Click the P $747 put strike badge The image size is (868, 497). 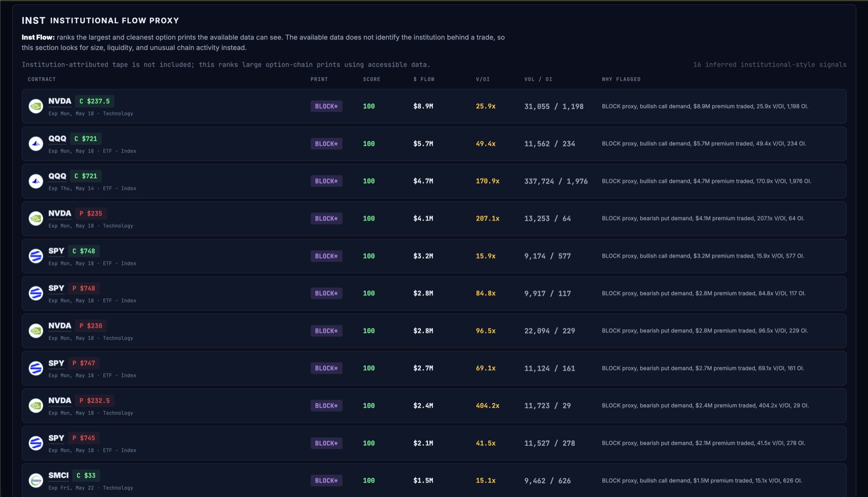[84, 363]
